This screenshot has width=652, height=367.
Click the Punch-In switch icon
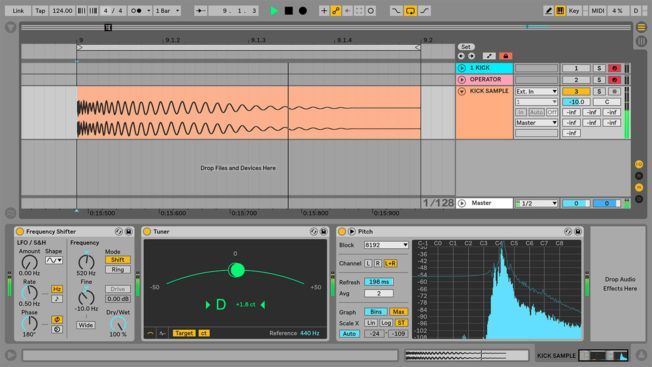(396, 11)
